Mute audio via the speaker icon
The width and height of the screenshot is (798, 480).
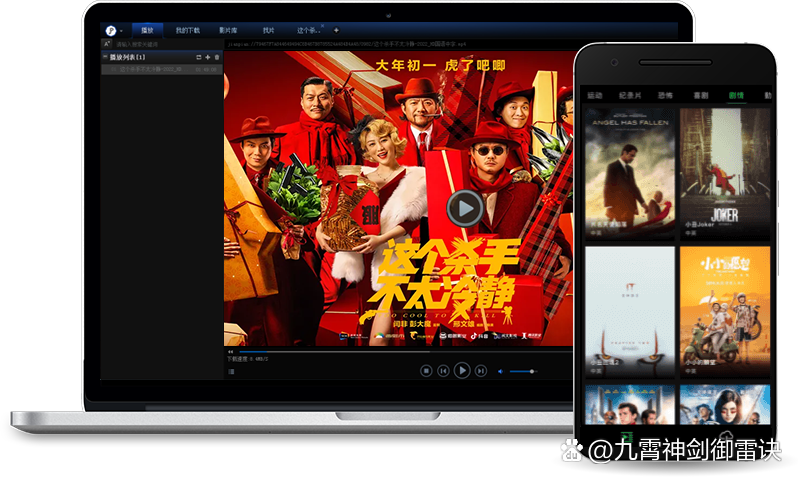click(x=500, y=372)
